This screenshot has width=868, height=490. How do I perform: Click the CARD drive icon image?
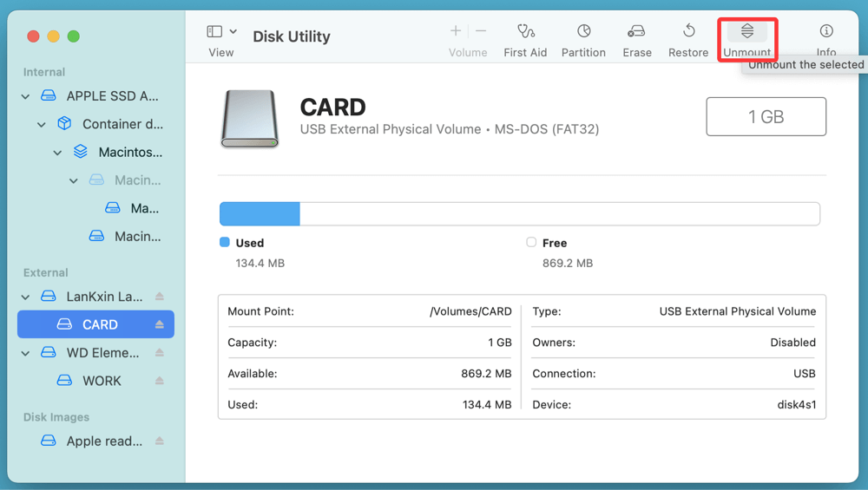coord(250,119)
